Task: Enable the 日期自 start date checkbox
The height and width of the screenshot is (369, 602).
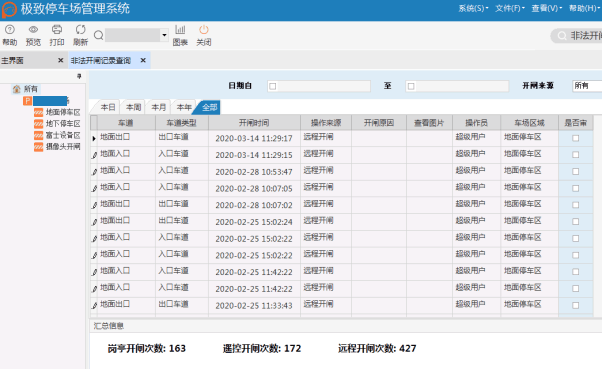Action: 273,86
